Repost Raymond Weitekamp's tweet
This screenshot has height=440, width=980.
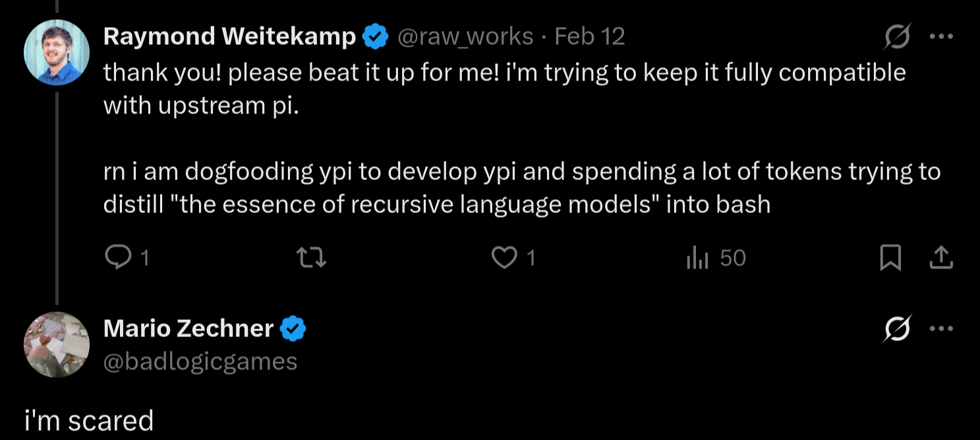[x=312, y=258]
